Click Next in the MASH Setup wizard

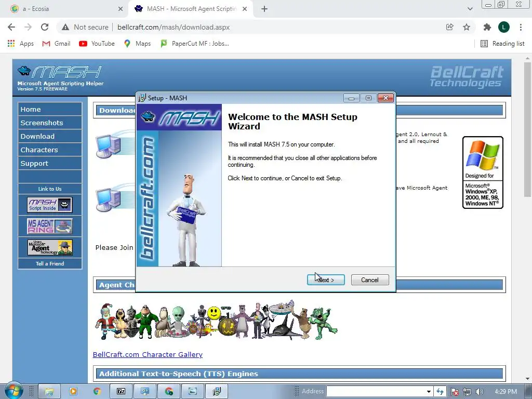click(326, 280)
